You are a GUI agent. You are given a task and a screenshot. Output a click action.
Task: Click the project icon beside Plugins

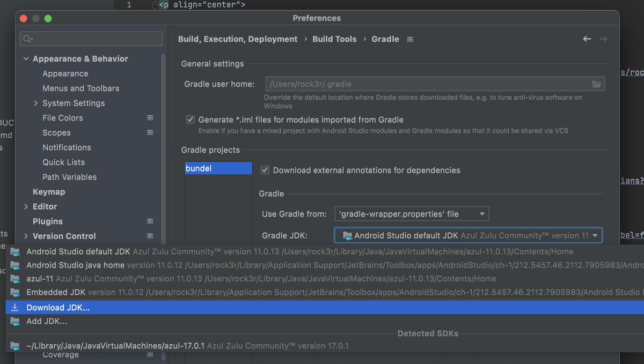[150, 221]
